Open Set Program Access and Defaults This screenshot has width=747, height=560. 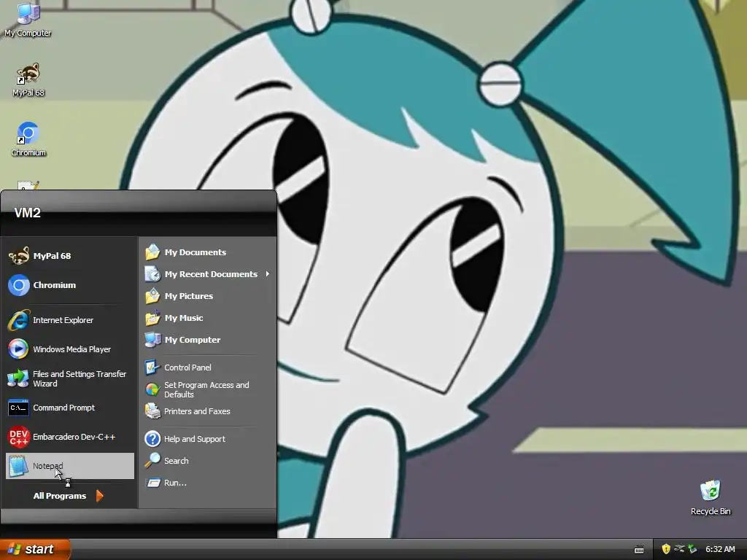coord(208,389)
